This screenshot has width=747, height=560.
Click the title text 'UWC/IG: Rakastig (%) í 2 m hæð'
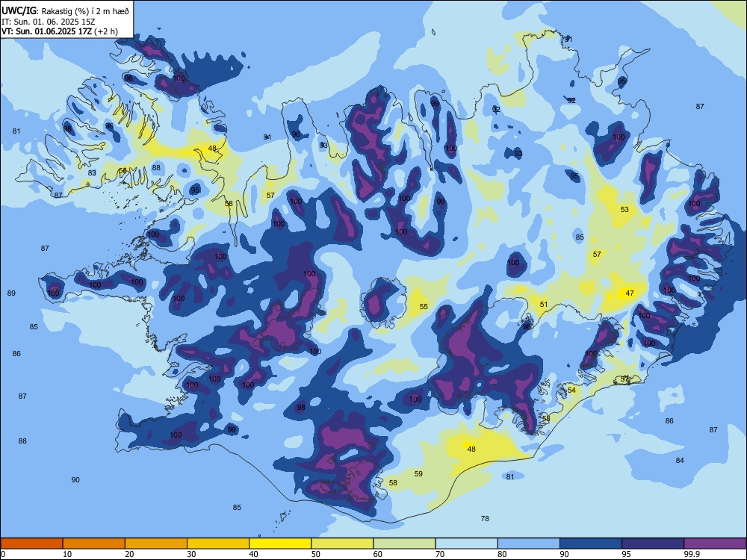[65, 11]
